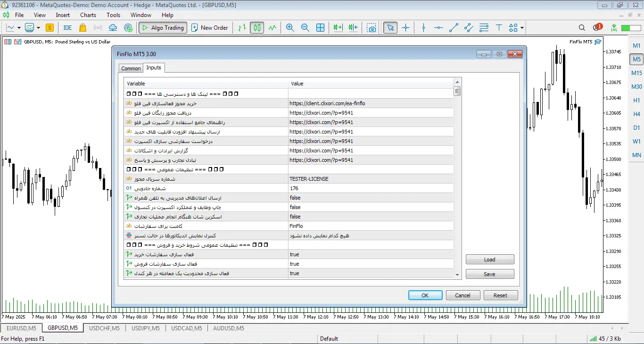644x344 pixels.
Task: Switch chart to bar chart mode
Action: [242, 28]
